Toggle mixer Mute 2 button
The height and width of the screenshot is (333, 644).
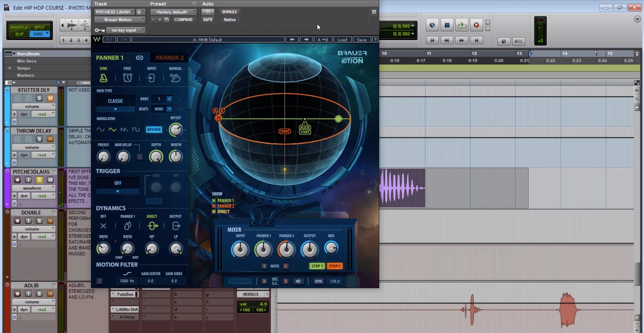[286, 266]
